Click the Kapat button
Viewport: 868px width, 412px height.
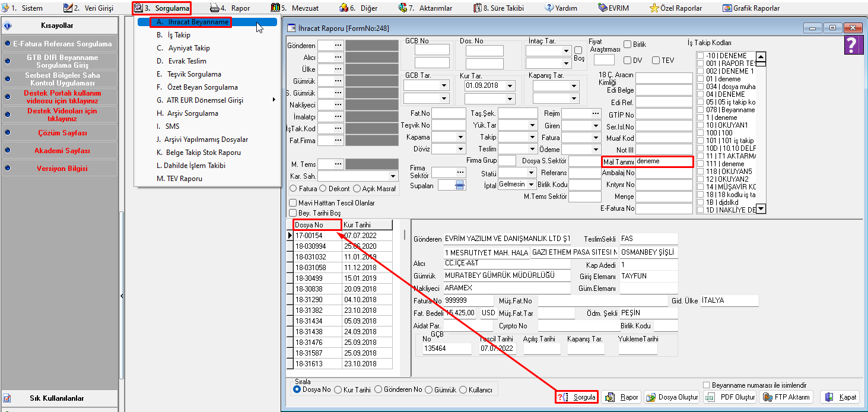[839, 397]
